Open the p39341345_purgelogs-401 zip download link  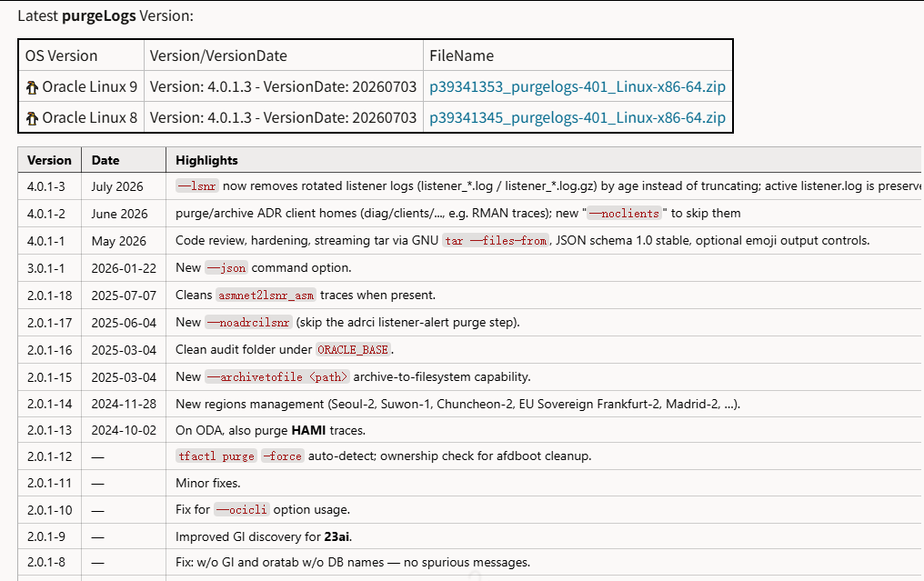(x=577, y=117)
